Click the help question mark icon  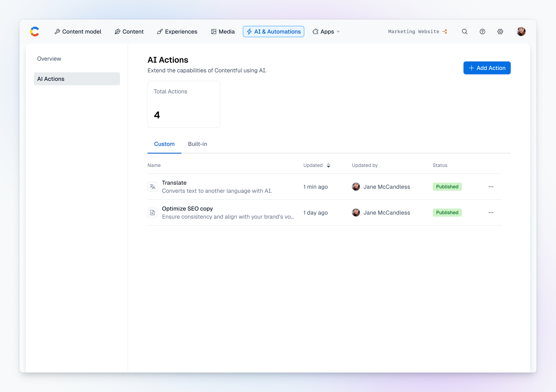click(482, 32)
